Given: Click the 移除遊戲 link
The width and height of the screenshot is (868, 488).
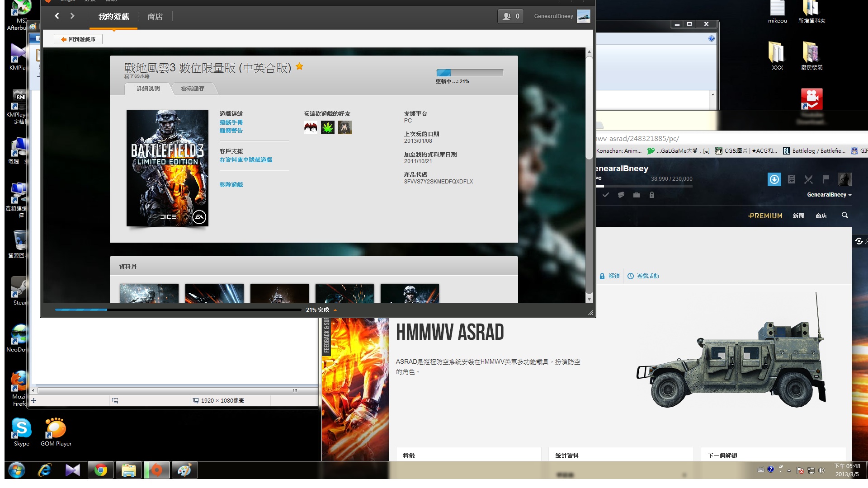Looking at the screenshot, I should coord(231,185).
